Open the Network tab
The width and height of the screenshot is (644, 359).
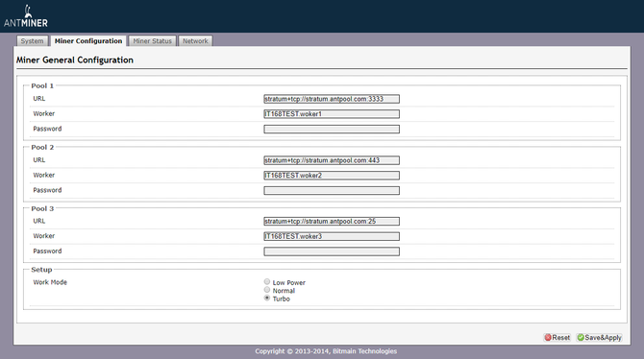(195, 41)
